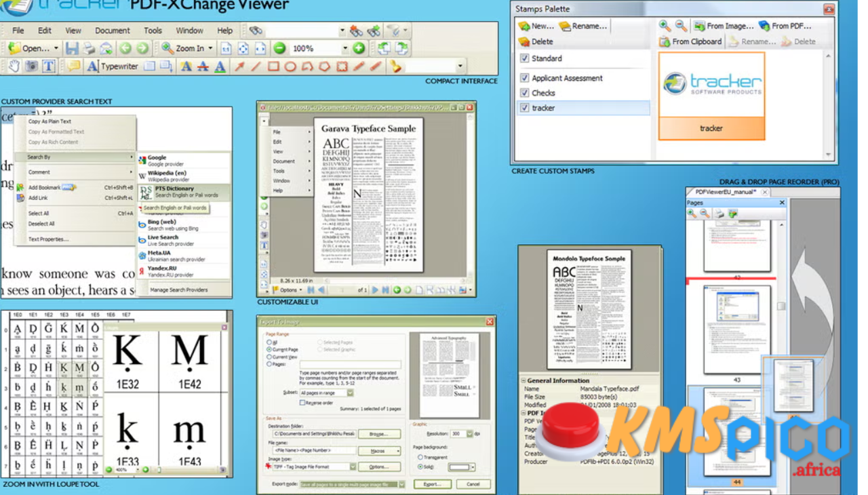The image size is (868, 495).
Task: Click the Fit Page icon
Action: tap(243, 48)
